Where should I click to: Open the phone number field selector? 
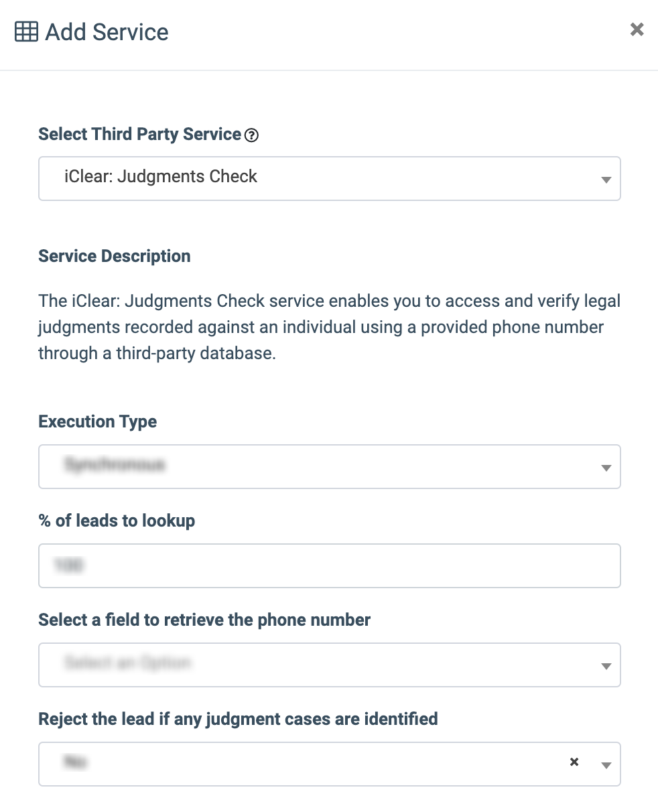coord(330,665)
